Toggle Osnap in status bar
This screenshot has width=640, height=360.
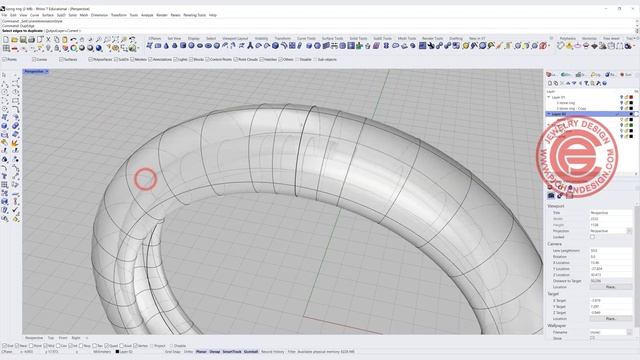(x=215, y=351)
